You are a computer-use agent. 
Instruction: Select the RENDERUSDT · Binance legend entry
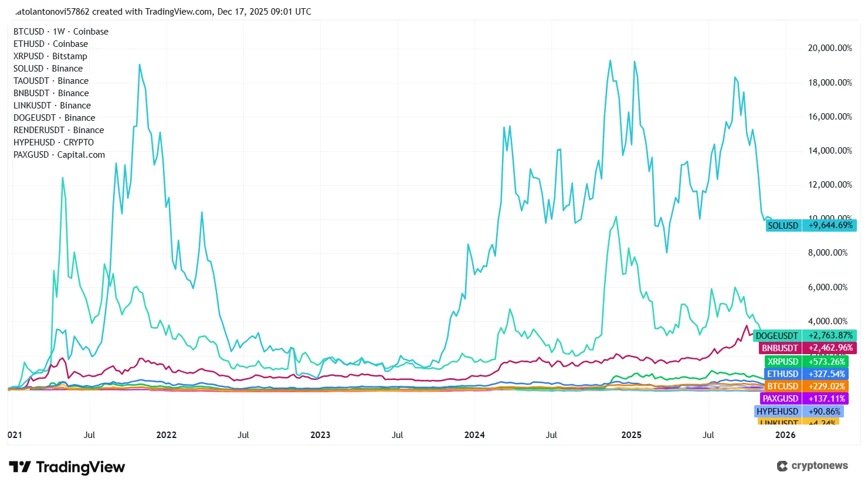tap(59, 130)
